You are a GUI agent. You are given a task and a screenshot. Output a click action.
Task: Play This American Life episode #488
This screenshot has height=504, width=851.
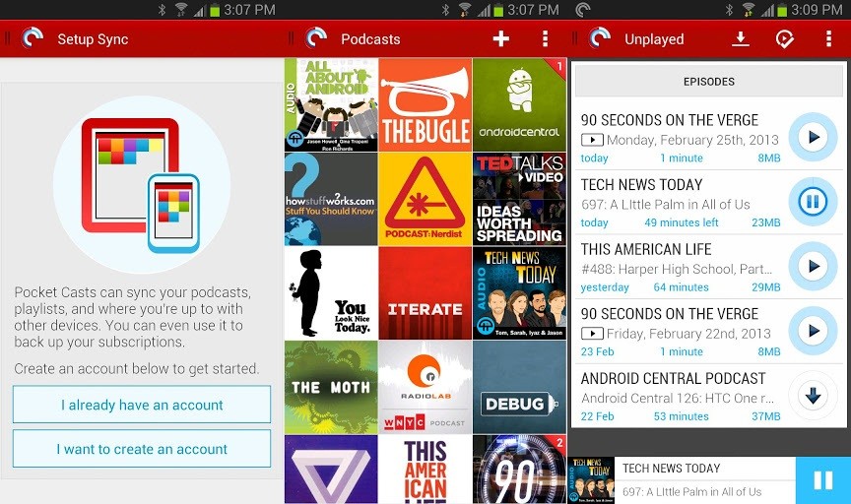pyautogui.click(x=814, y=267)
